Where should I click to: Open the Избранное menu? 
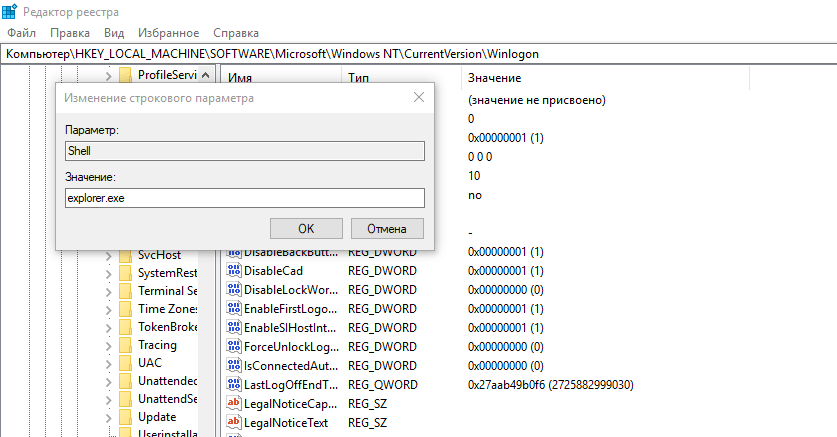(169, 33)
